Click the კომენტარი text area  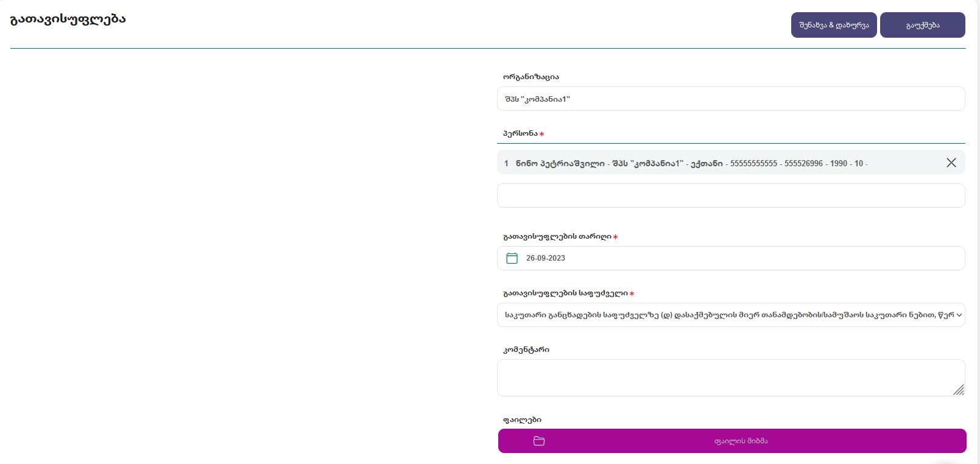[731, 378]
